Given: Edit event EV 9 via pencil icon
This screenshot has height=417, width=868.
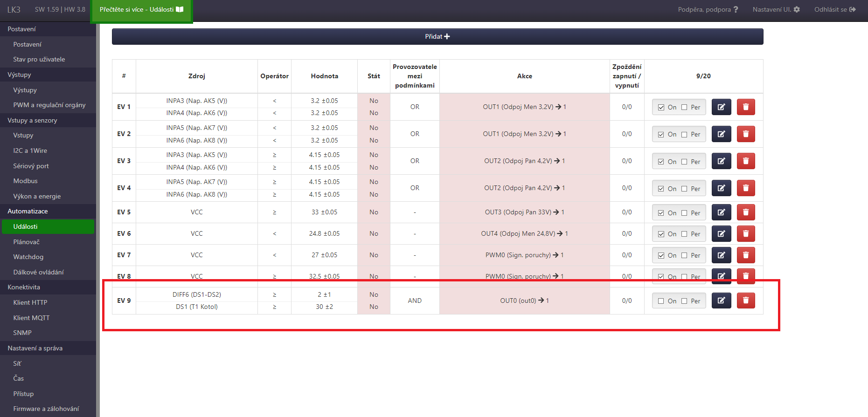Looking at the screenshot, I should [x=721, y=301].
